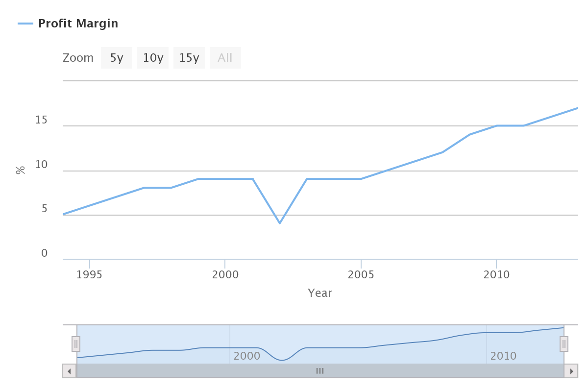
Task: Select the 15y zoom range
Action: (x=189, y=58)
